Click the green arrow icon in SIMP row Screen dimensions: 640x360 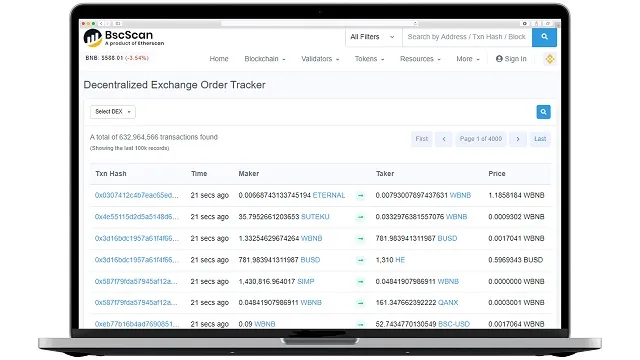coord(360,282)
